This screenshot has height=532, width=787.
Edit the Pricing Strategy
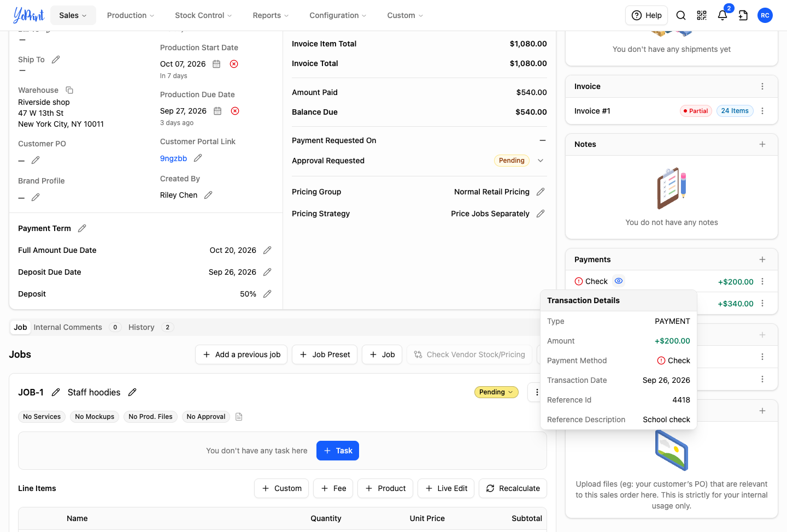[x=541, y=214]
